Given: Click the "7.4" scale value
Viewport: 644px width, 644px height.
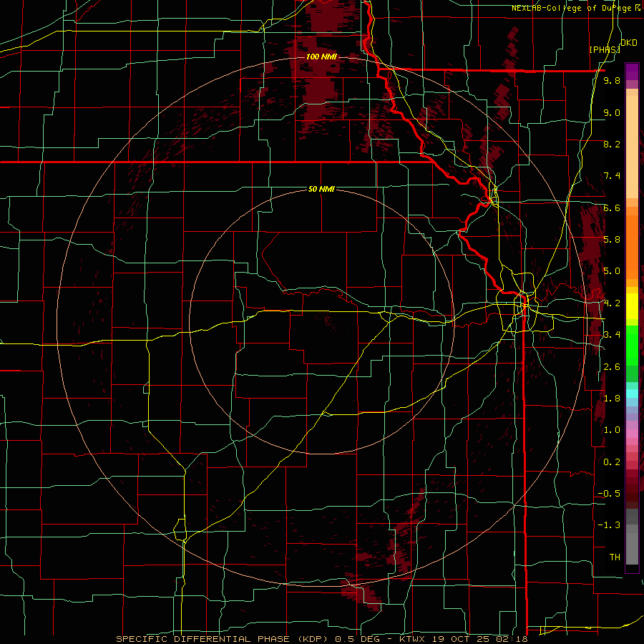Looking at the screenshot, I should point(612,176).
